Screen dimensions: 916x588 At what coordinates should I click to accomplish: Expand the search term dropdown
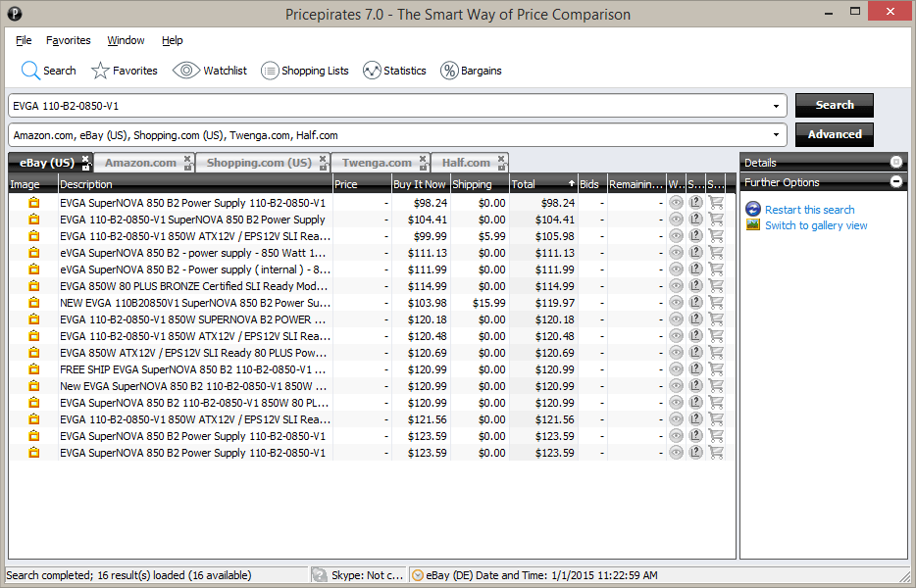coord(776,106)
